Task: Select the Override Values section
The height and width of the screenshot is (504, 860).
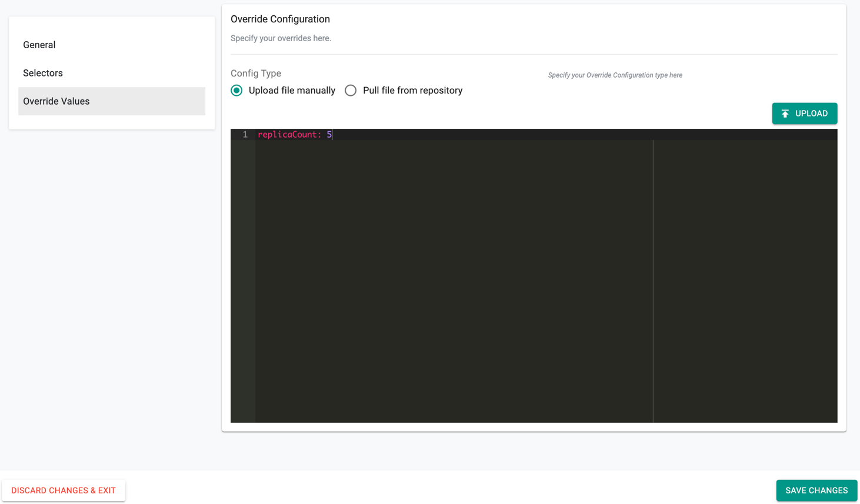Action: pos(112,101)
